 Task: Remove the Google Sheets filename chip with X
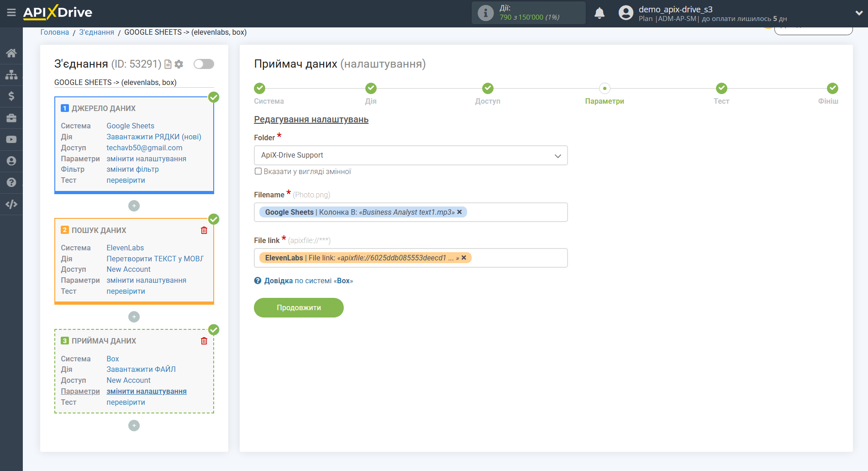tap(460, 212)
